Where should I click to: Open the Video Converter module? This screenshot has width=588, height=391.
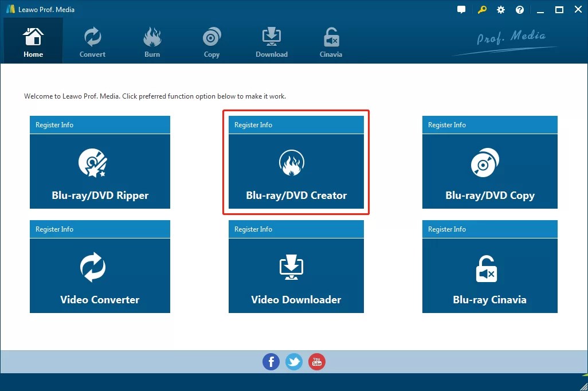click(100, 275)
